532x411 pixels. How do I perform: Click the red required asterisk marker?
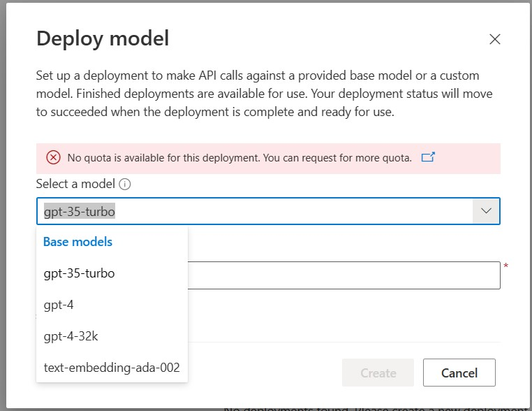pyautogui.click(x=505, y=266)
